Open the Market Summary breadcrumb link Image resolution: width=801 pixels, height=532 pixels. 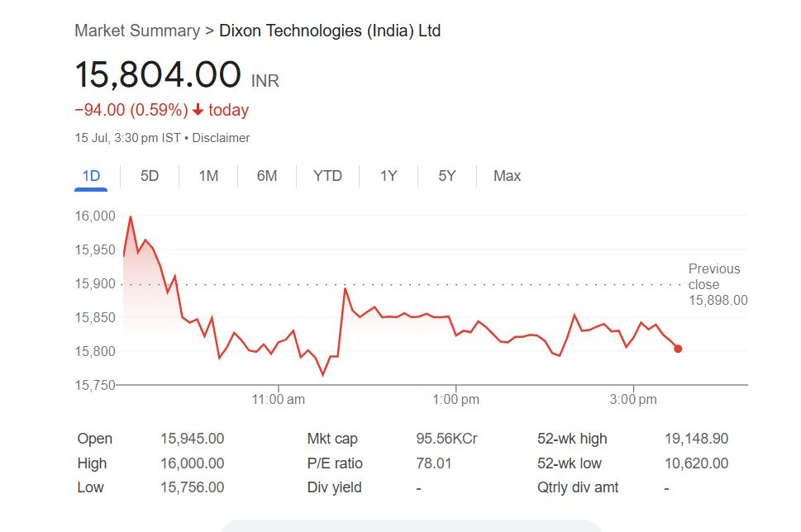tap(137, 31)
